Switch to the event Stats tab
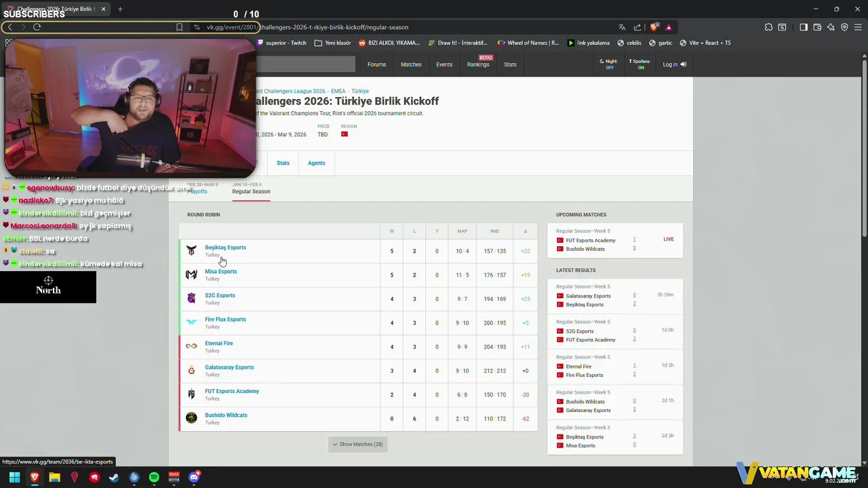The height and width of the screenshot is (488, 868). coord(283,163)
